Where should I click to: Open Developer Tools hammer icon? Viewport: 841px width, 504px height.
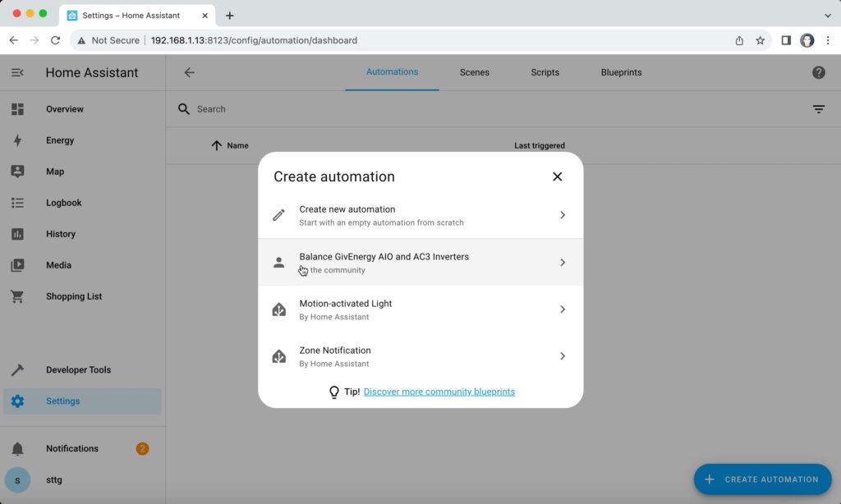tap(17, 370)
